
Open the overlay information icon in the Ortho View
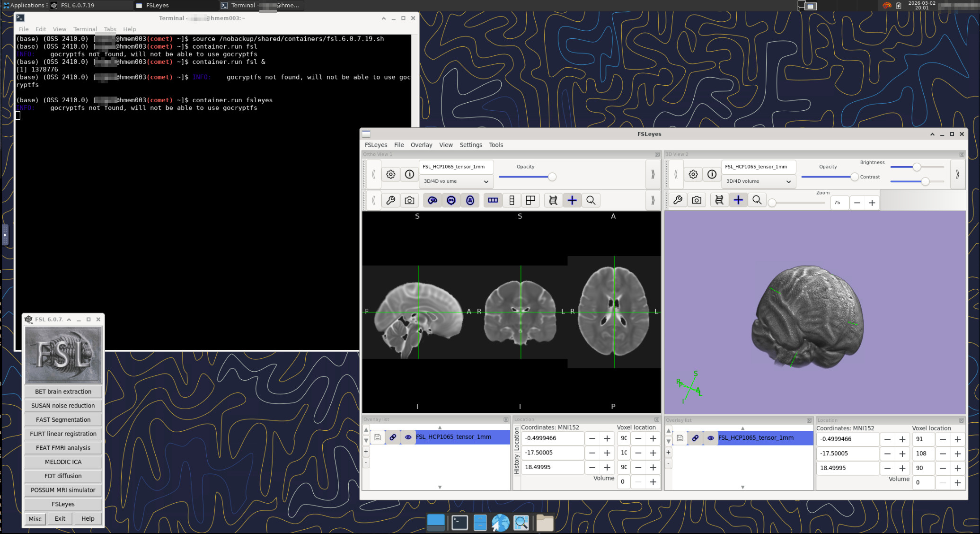pyautogui.click(x=409, y=174)
